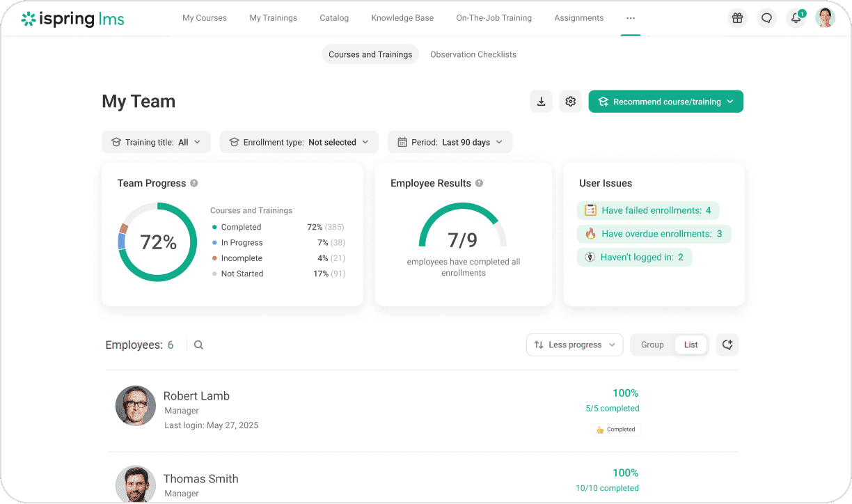The width and height of the screenshot is (852, 504).
Task: Click the failed enrollments checklist icon
Action: pyautogui.click(x=590, y=210)
